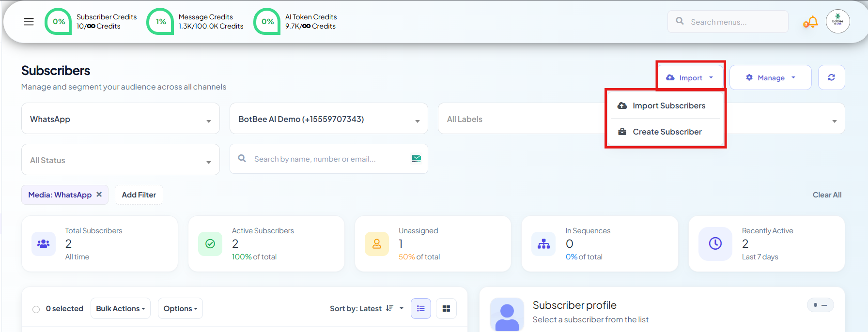868x332 pixels.
Task: Click the AI Token Credits 0% gauge
Action: (267, 21)
